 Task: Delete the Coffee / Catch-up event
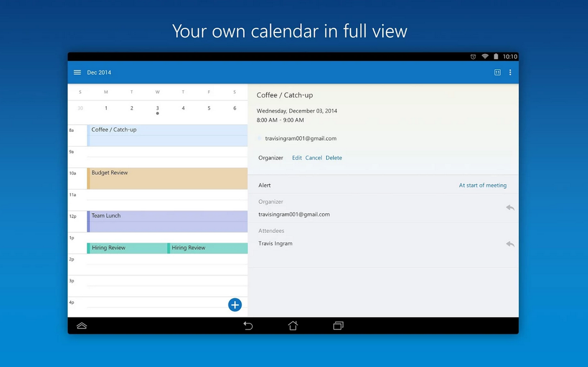333,158
